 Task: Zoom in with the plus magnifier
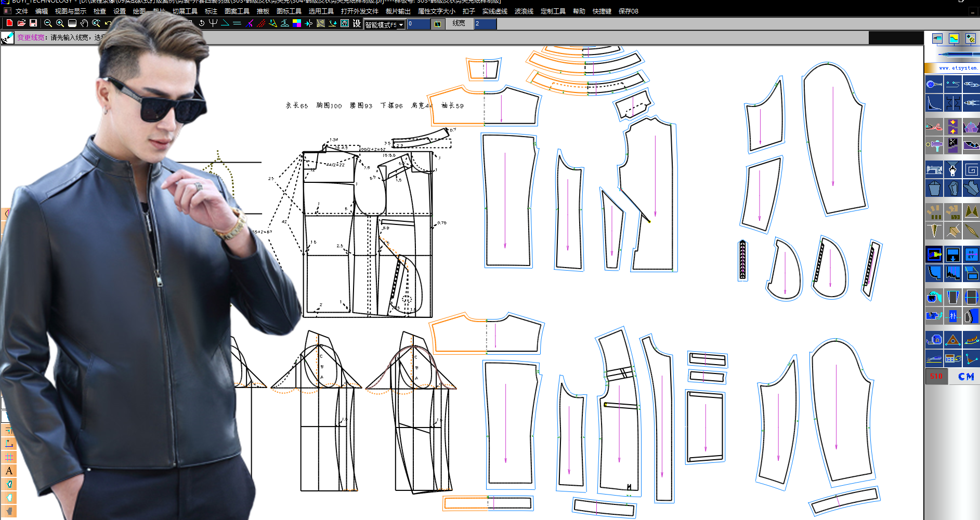click(x=60, y=23)
